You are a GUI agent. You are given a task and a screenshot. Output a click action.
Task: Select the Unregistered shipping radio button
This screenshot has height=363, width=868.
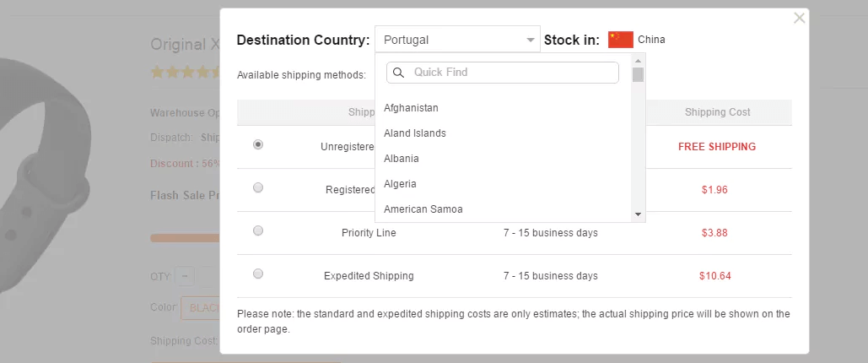pyautogui.click(x=258, y=144)
